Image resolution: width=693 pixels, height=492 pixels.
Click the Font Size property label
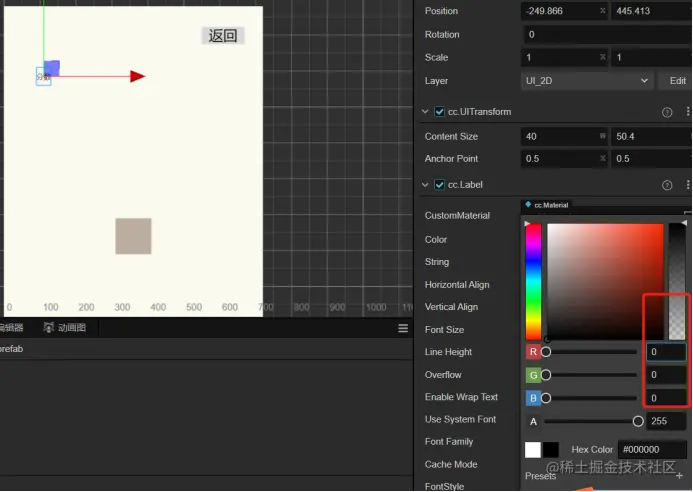pos(444,330)
